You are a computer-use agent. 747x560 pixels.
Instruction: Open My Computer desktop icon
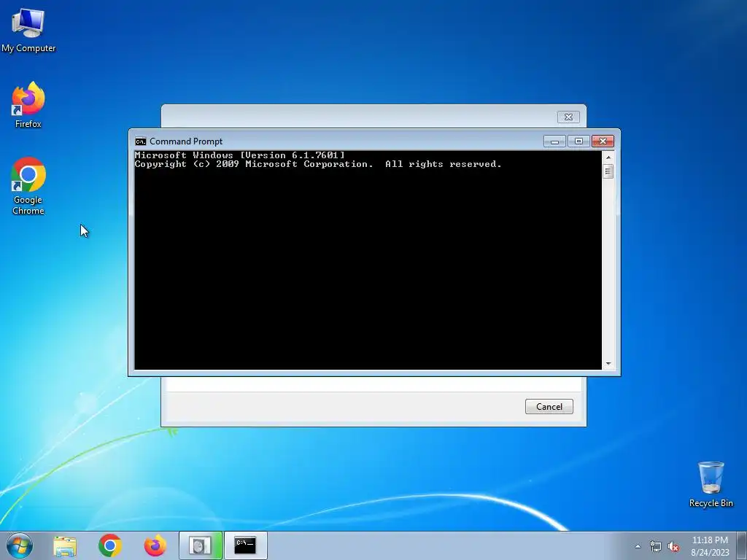(28, 30)
